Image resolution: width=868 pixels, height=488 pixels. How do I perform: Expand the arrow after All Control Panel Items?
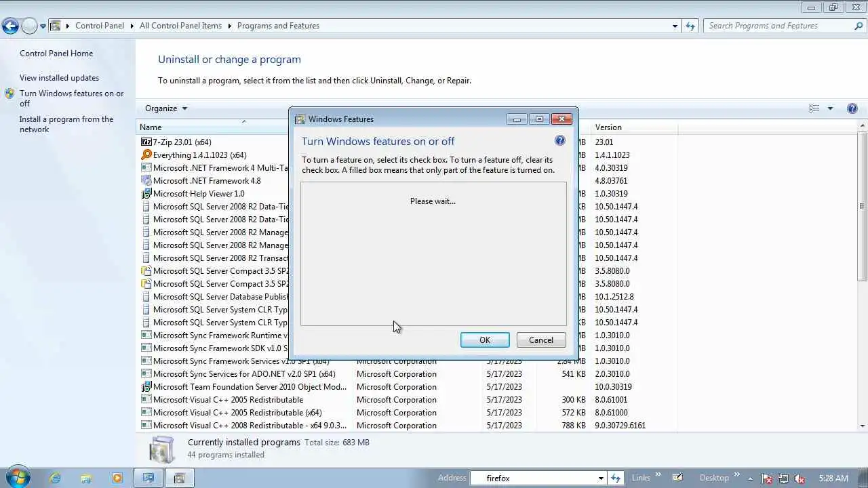pyautogui.click(x=230, y=26)
